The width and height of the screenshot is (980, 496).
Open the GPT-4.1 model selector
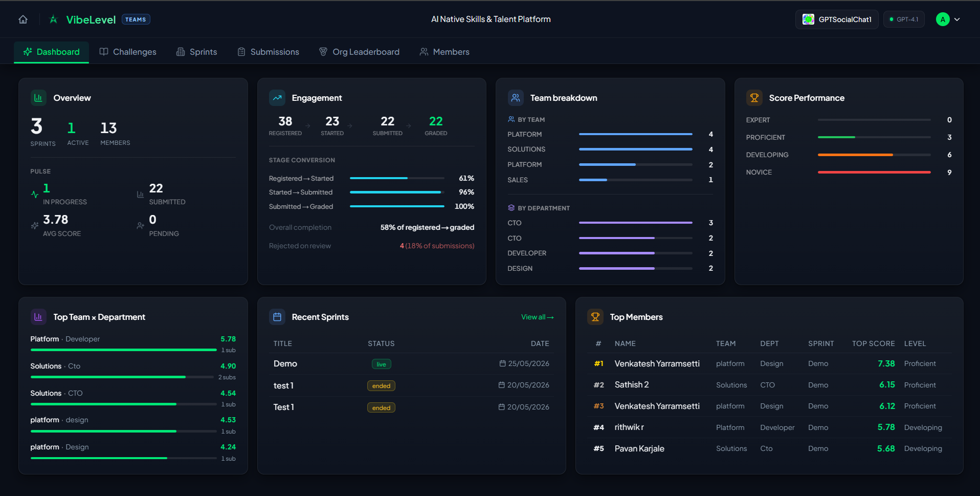pos(904,19)
